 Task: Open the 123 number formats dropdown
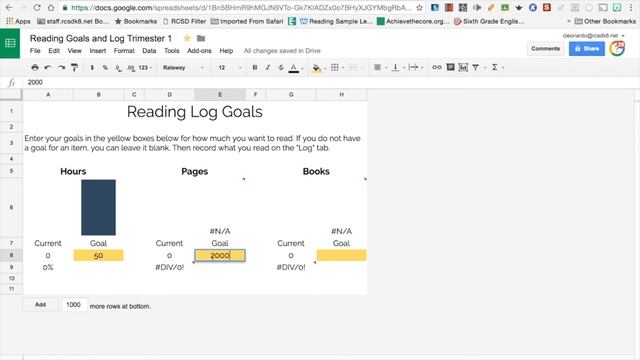[145, 67]
